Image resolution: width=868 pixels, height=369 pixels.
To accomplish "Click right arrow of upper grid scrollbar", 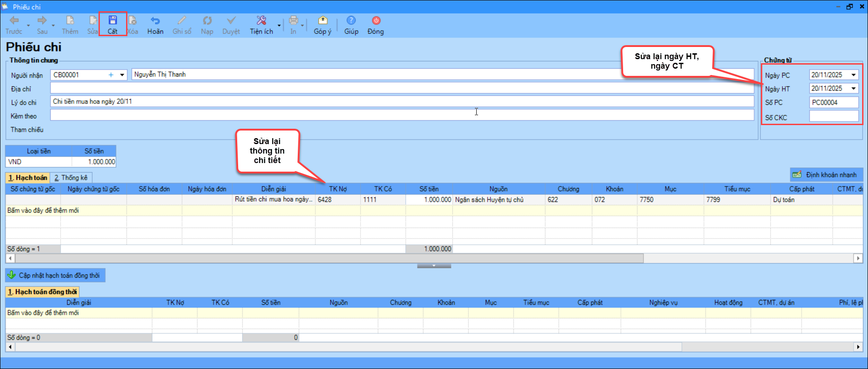I will 858,258.
